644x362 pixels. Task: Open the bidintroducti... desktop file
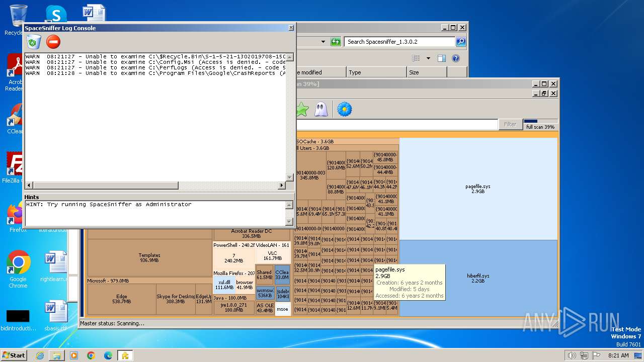[x=18, y=320]
